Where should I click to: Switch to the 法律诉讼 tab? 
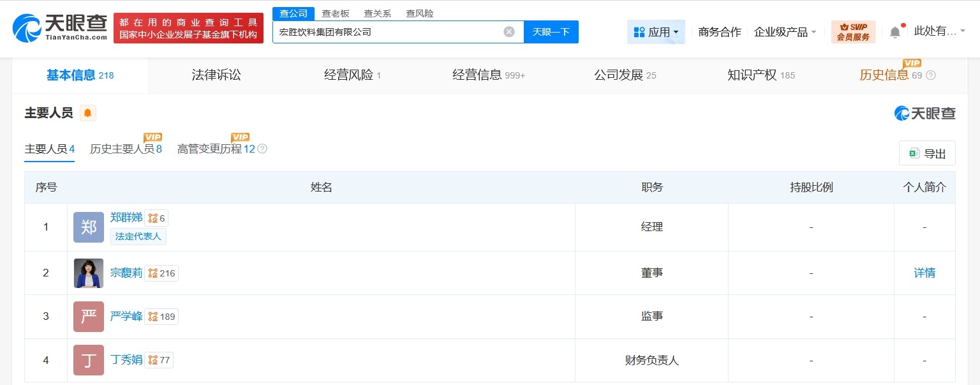pyautogui.click(x=216, y=75)
